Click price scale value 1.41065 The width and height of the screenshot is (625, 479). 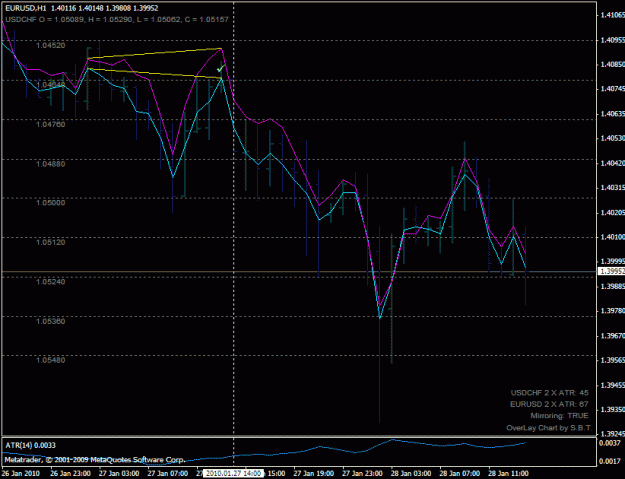(x=612, y=15)
